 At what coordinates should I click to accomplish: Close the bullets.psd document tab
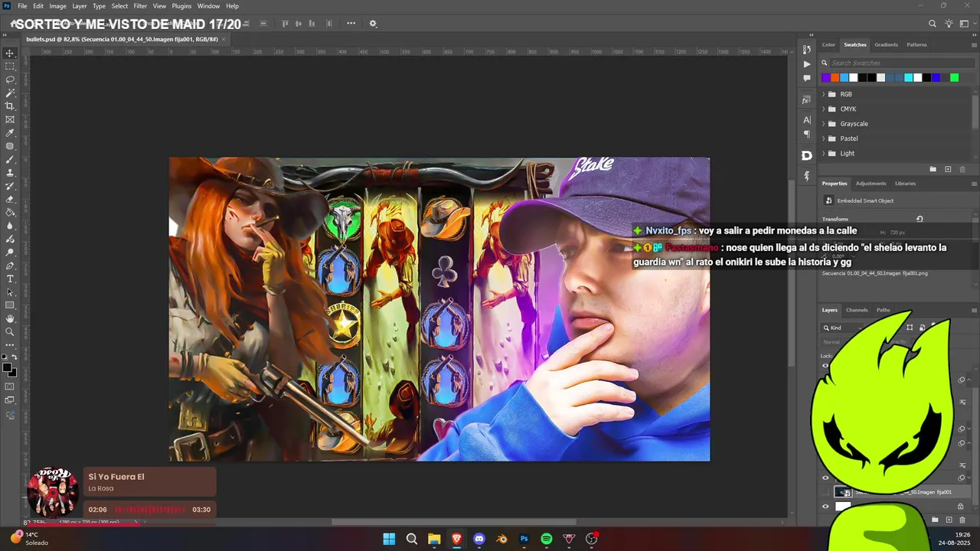pyautogui.click(x=224, y=39)
